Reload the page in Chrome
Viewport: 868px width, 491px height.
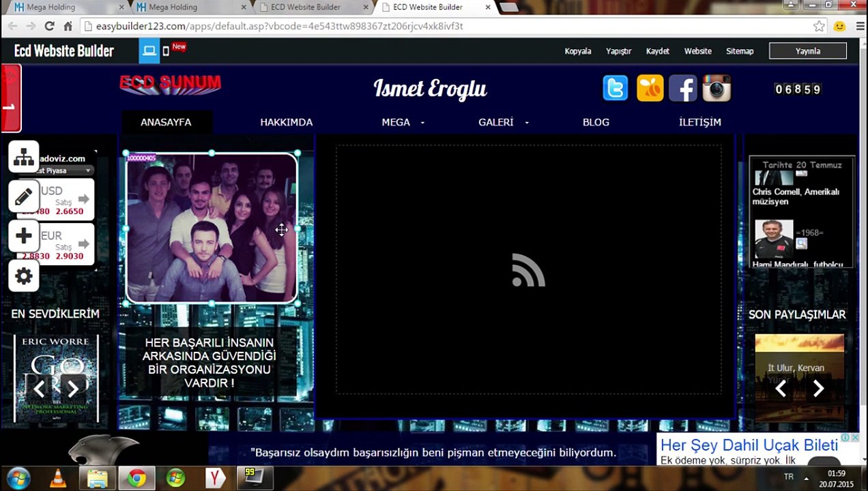click(49, 26)
